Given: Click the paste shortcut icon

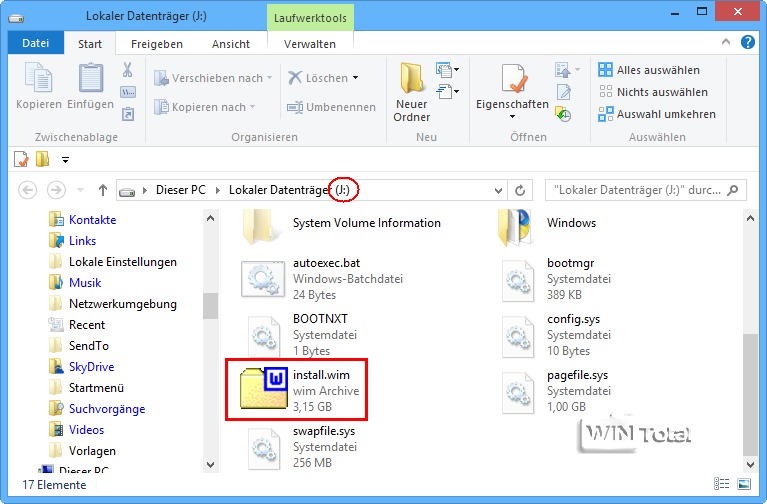Looking at the screenshot, I should pyautogui.click(x=128, y=114).
